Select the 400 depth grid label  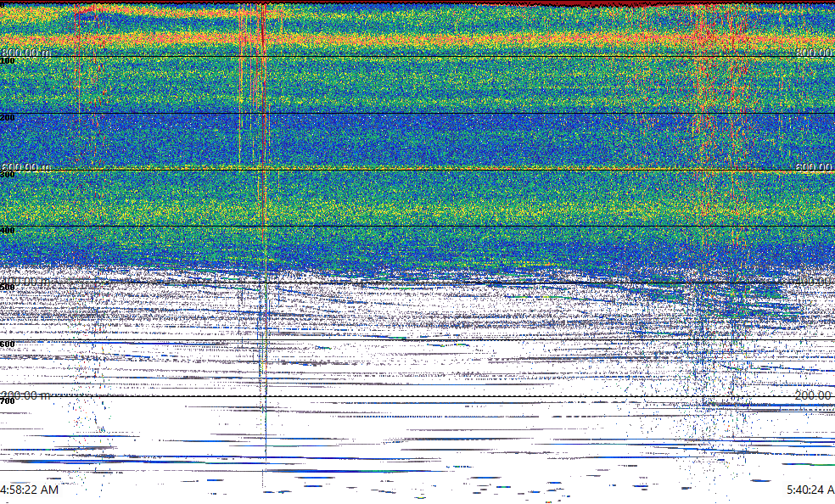(x=8, y=231)
